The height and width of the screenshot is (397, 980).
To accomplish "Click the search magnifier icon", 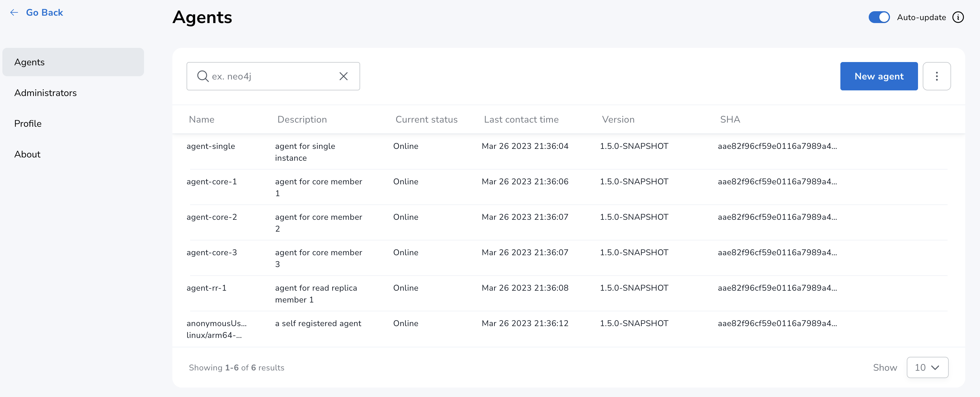I will click(x=202, y=76).
